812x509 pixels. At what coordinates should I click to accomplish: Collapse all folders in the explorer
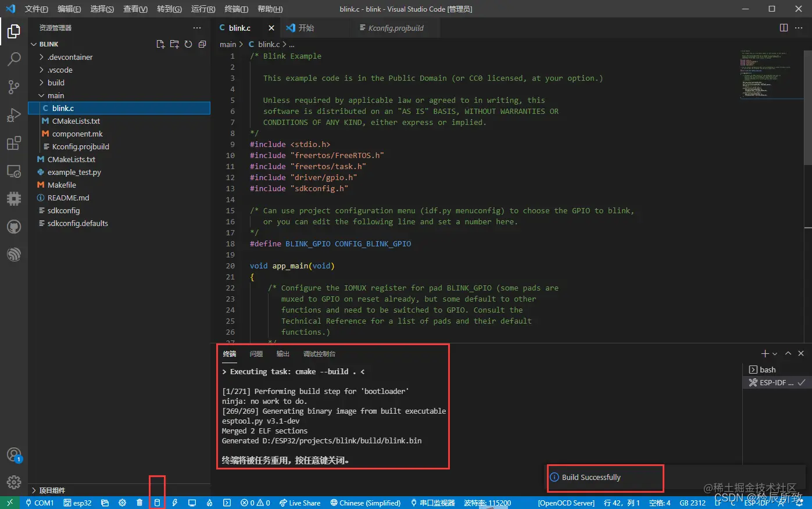[x=202, y=44]
